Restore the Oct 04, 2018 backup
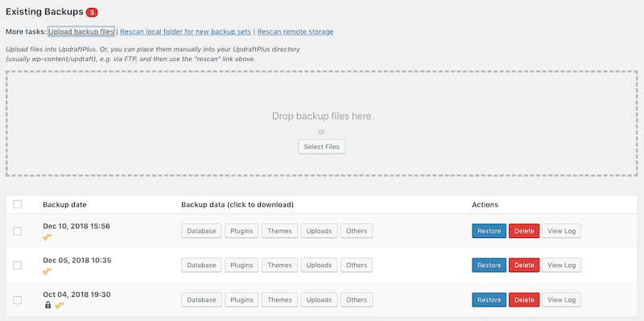 pyautogui.click(x=489, y=299)
